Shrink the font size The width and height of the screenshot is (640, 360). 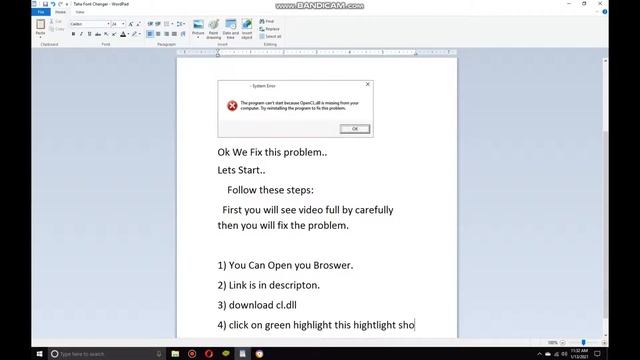[138, 24]
